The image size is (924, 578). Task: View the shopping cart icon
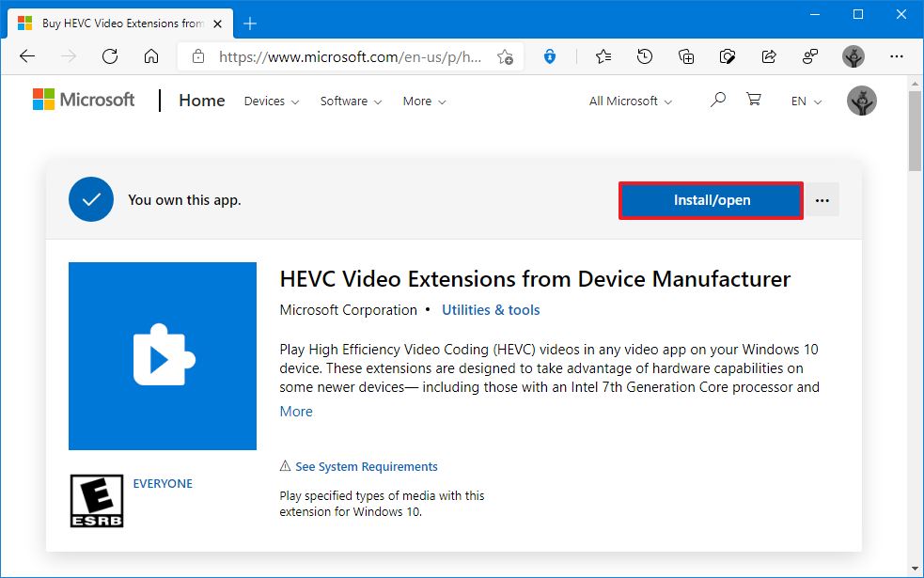click(x=753, y=100)
